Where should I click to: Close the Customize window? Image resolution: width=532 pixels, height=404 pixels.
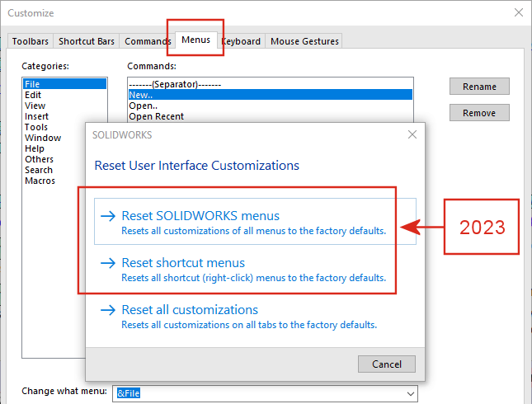518,12
